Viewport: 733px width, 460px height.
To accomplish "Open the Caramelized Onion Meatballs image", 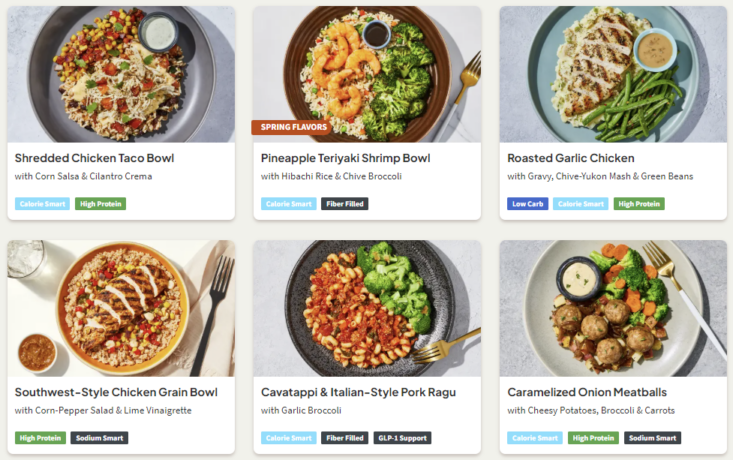I will coord(613,308).
